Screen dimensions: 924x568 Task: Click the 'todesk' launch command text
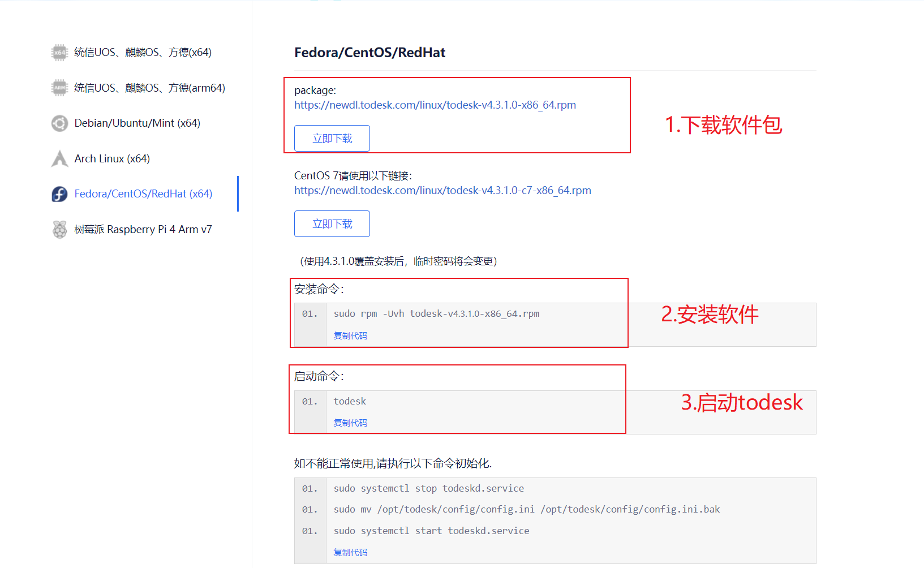coord(350,401)
